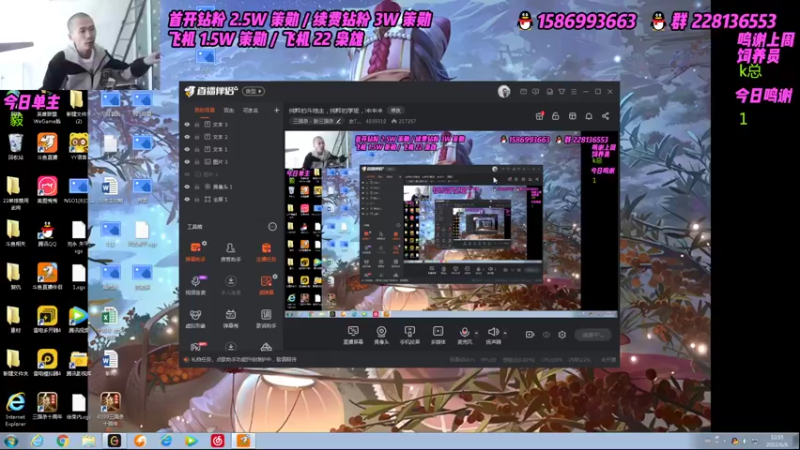Open stream settings gear in bottom bar
800x450 pixels.
(x=562, y=335)
